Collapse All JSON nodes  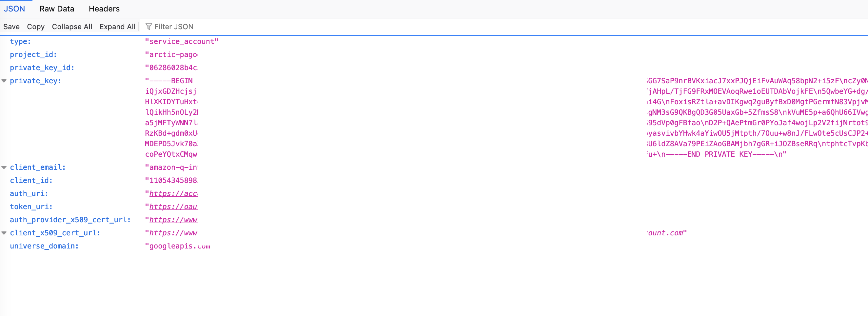click(72, 27)
